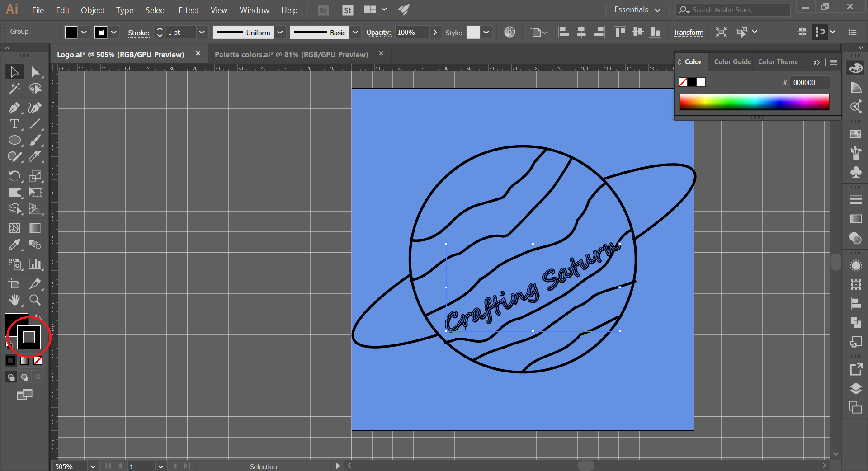Click the Opacity label link

point(378,33)
